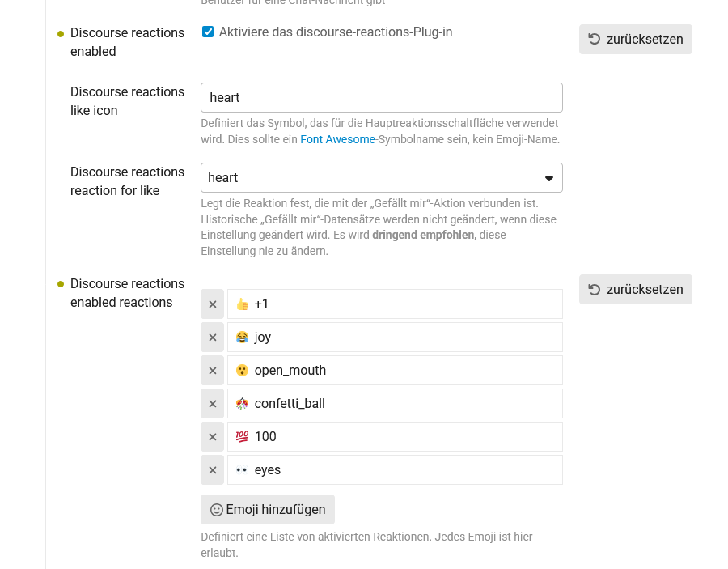Screen dimensions: 728x569
Task: Reset the Discourse reactions enabled setting
Action: click(635, 39)
